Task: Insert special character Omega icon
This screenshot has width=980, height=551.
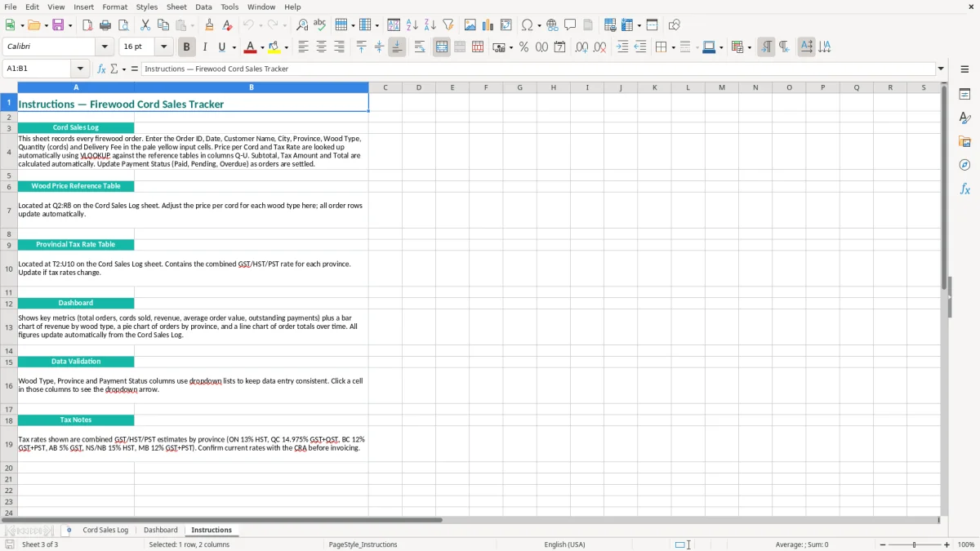Action: pos(527,25)
